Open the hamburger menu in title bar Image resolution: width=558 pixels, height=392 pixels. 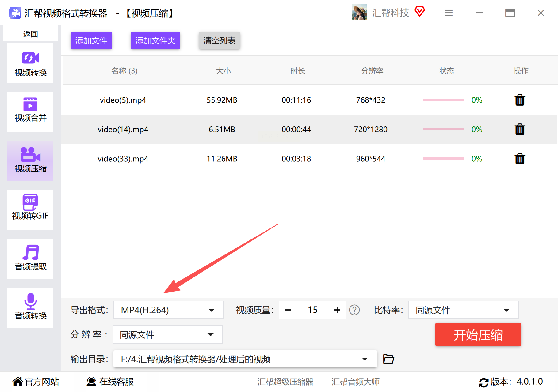449,13
